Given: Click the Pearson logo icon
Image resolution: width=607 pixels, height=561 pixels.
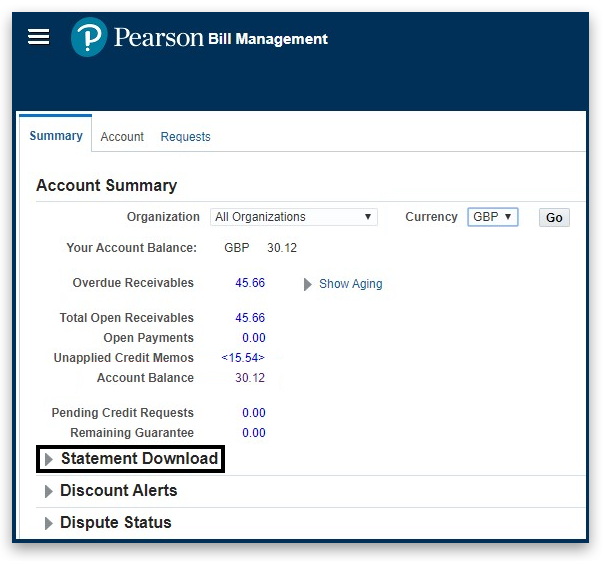Looking at the screenshot, I should coord(89,38).
